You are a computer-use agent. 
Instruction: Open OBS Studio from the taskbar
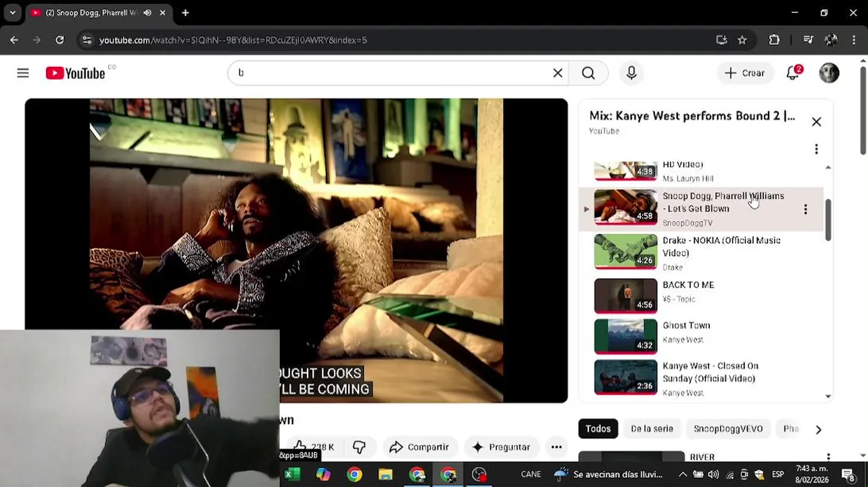point(479,474)
